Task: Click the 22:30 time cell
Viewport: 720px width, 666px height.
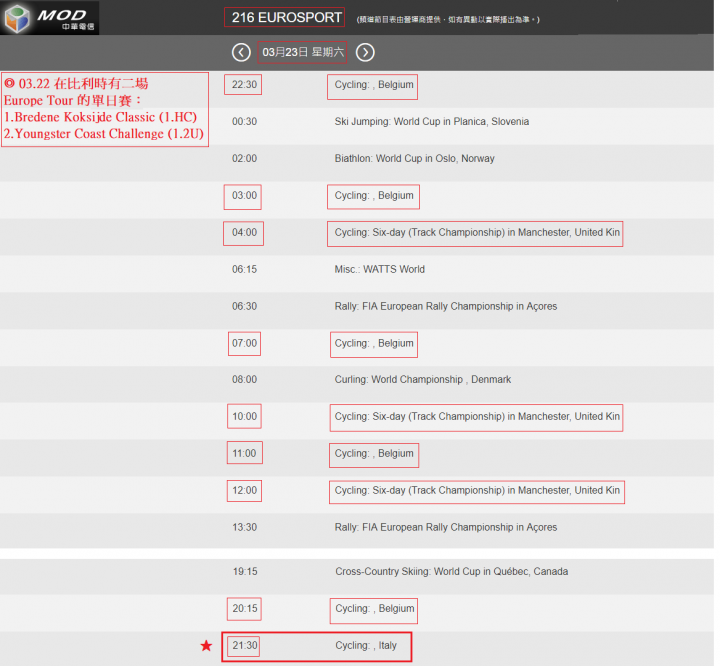Action: point(244,85)
